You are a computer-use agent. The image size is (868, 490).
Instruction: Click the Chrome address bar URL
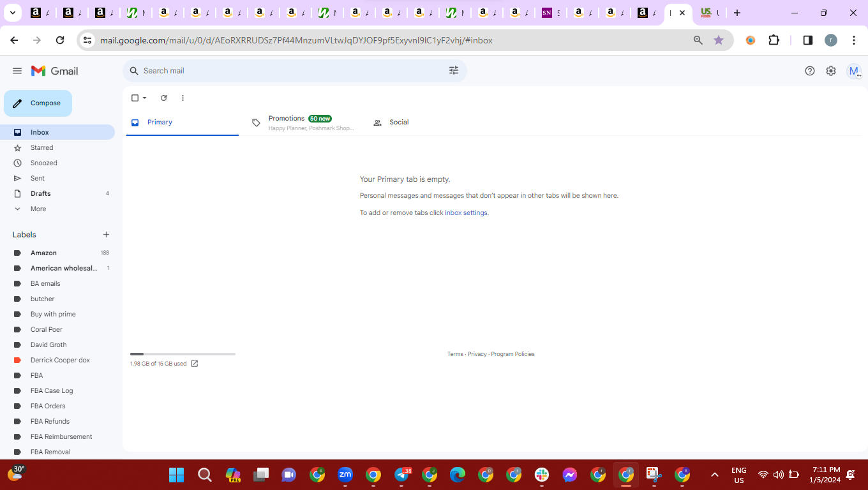tap(296, 40)
